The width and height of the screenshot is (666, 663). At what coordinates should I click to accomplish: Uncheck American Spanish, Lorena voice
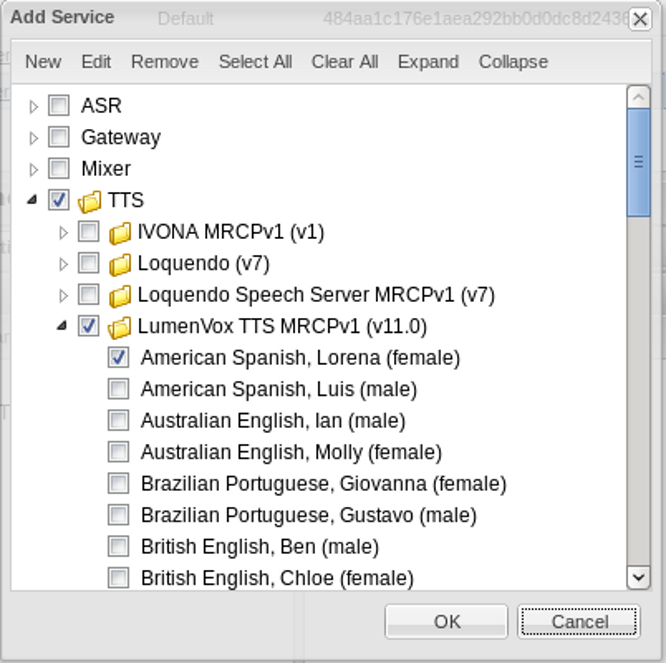[x=119, y=357]
